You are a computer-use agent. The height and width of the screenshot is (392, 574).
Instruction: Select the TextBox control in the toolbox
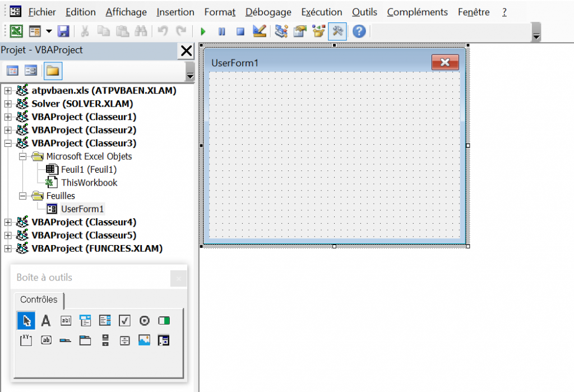click(65, 320)
